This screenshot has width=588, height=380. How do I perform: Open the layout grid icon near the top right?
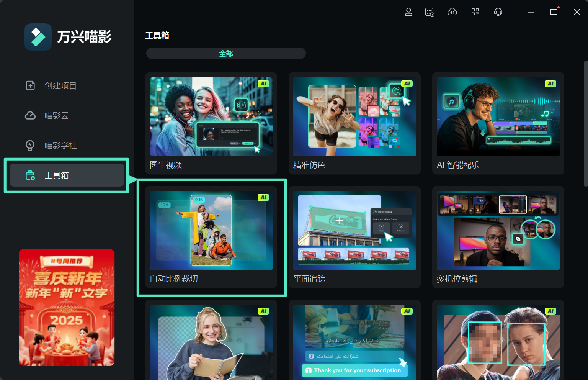pos(475,12)
